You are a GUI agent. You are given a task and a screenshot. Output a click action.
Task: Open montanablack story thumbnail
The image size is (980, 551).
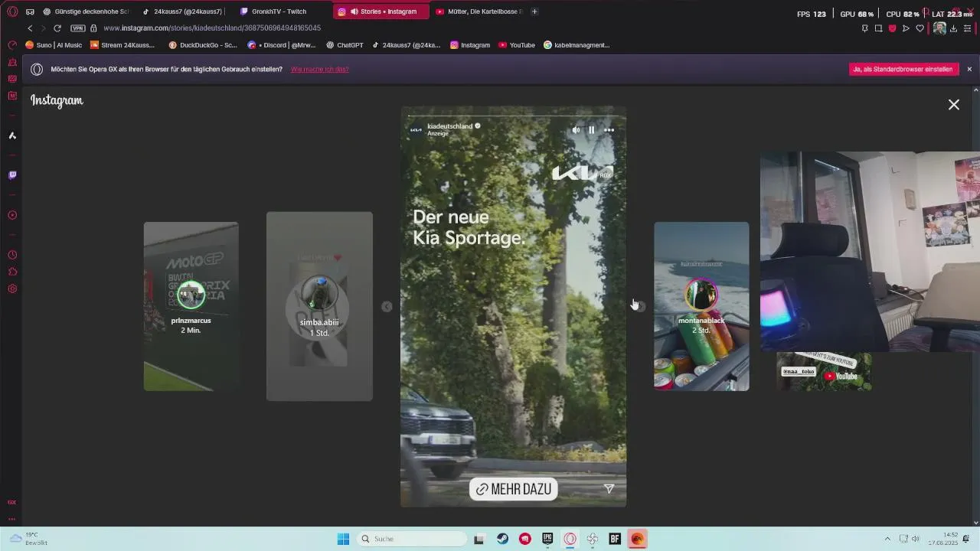point(701,306)
